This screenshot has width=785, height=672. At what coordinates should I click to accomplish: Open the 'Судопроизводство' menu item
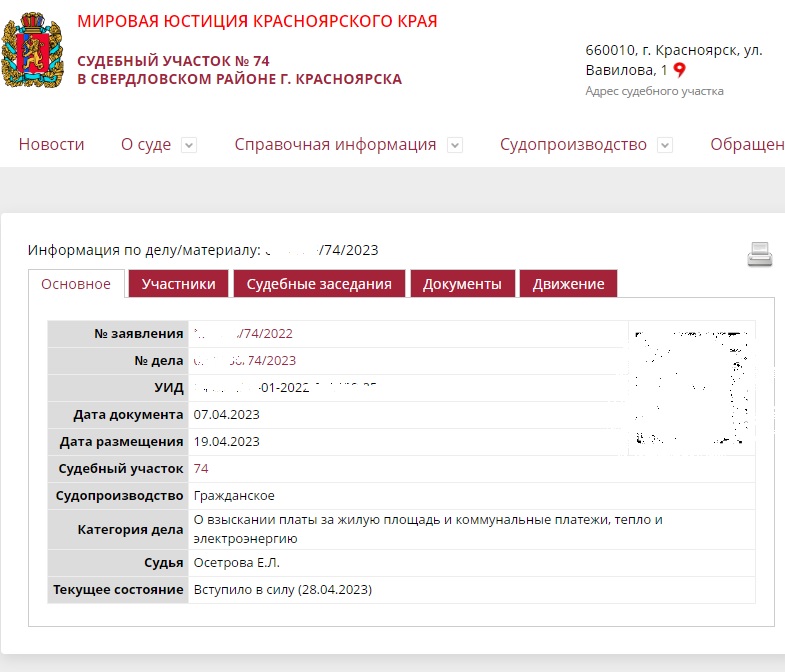(x=573, y=144)
